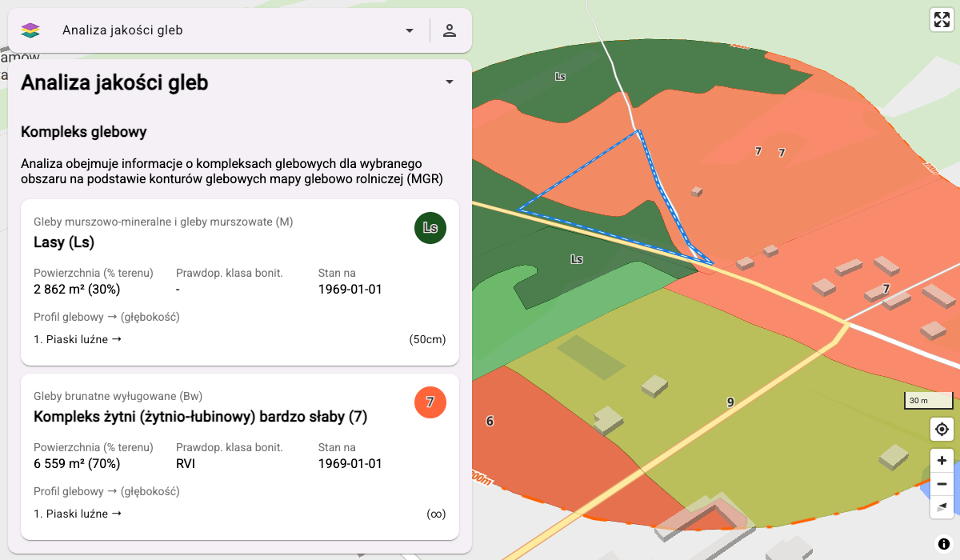
Task: Open the user account icon
Action: click(x=450, y=30)
